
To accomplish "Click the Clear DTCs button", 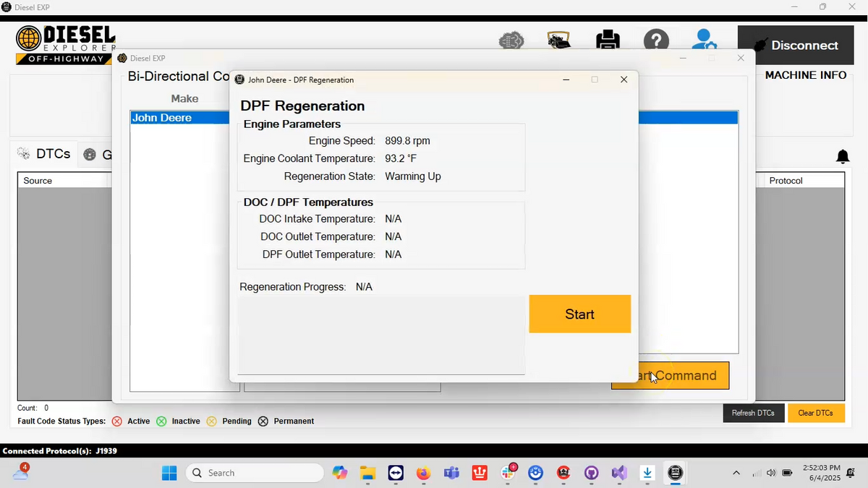I will click(815, 413).
